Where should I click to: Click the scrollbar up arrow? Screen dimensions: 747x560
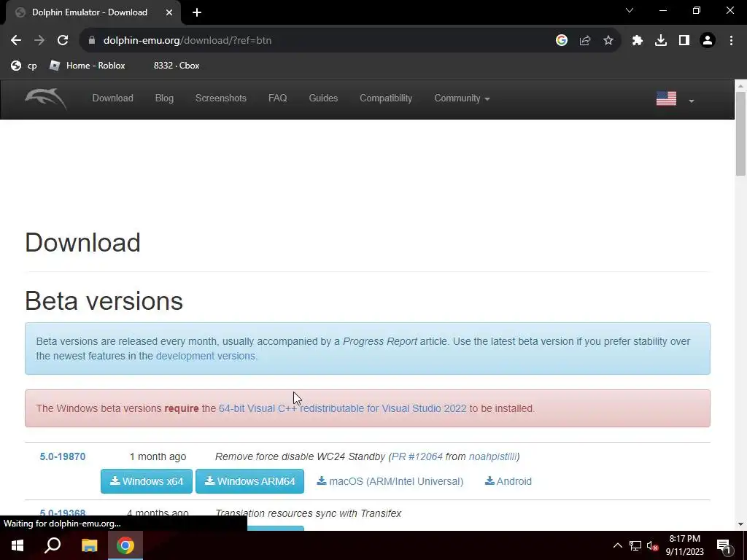tap(740, 86)
